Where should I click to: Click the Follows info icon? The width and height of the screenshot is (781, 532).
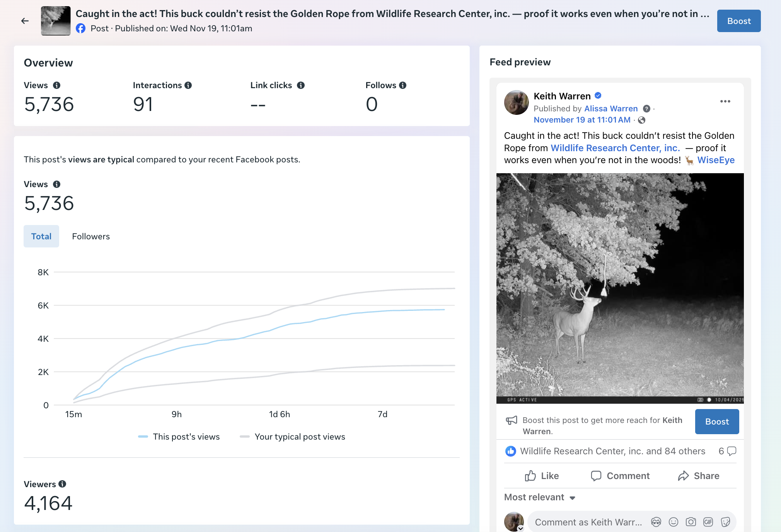(403, 85)
